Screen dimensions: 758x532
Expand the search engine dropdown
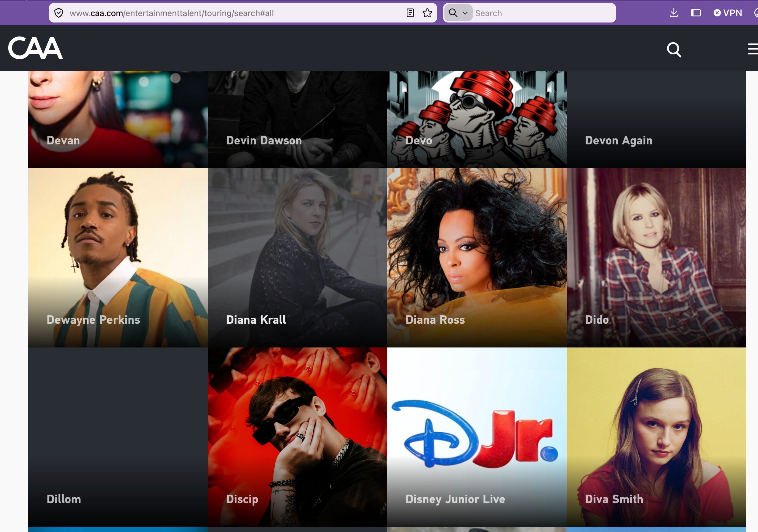[458, 13]
